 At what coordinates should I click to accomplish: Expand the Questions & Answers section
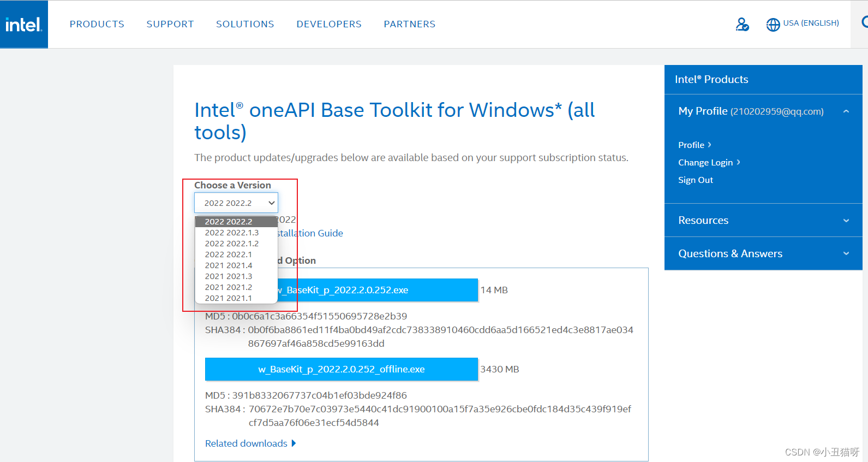click(763, 253)
